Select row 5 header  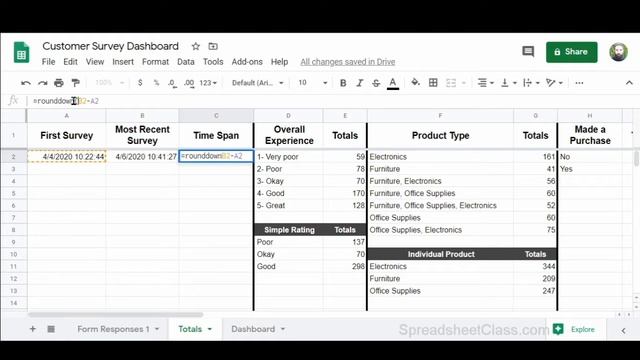[x=13, y=193]
